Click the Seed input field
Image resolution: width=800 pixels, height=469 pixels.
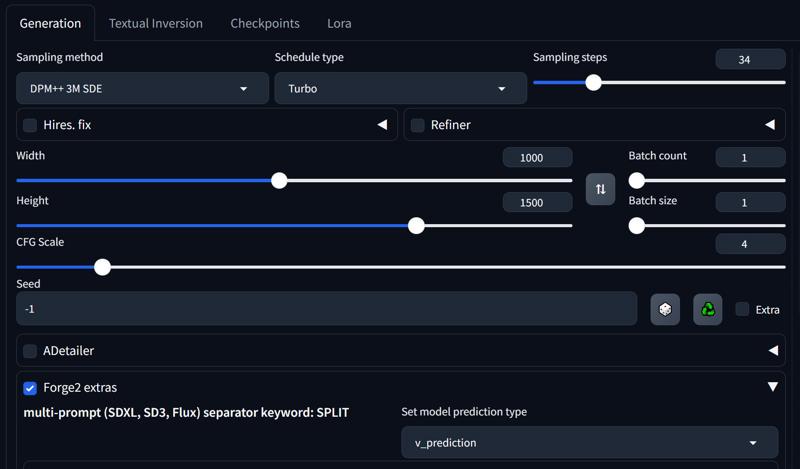click(x=327, y=309)
